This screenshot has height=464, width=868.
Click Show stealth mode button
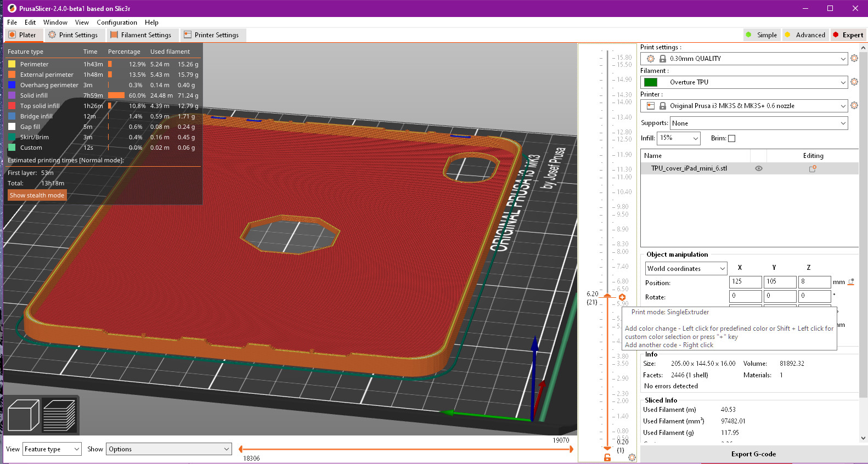37,195
